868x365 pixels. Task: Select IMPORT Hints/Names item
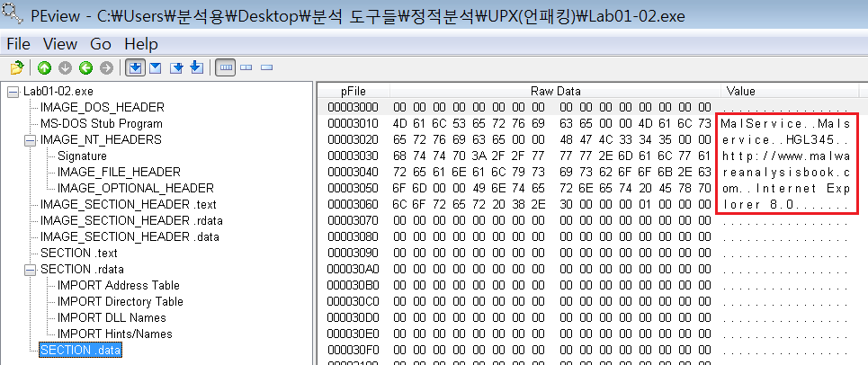tap(114, 334)
